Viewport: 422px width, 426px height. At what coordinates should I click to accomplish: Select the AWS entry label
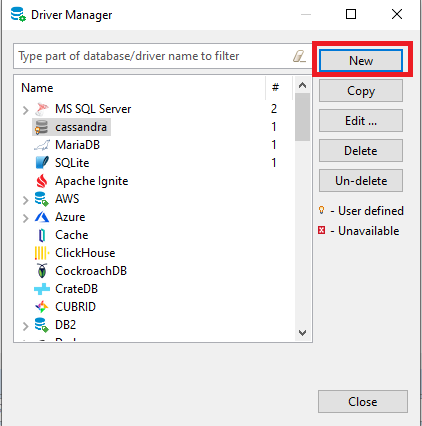pyautogui.click(x=67, y=199)
